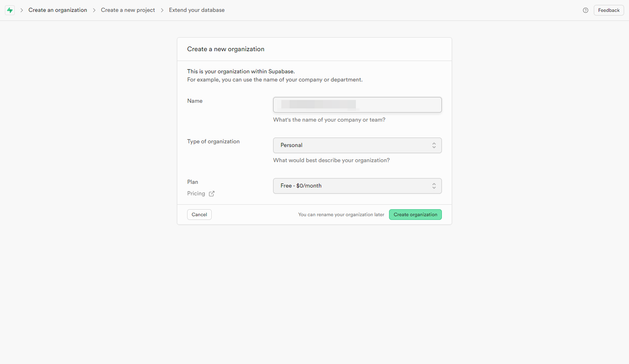The height and width of the screenshot is (364, 629).
Task: Open the help question mark icon
Action: 586,10
